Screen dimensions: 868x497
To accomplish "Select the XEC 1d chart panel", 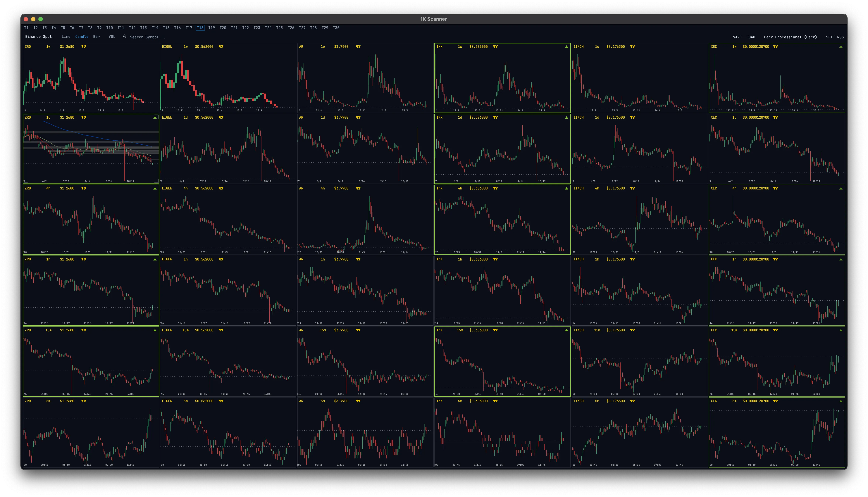I will click(776, 150).
